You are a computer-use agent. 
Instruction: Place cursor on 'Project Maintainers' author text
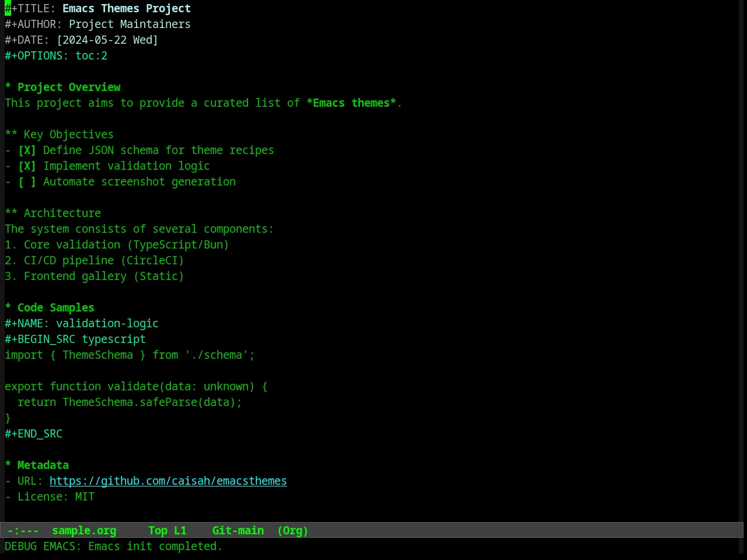click(x=130, y=24)
